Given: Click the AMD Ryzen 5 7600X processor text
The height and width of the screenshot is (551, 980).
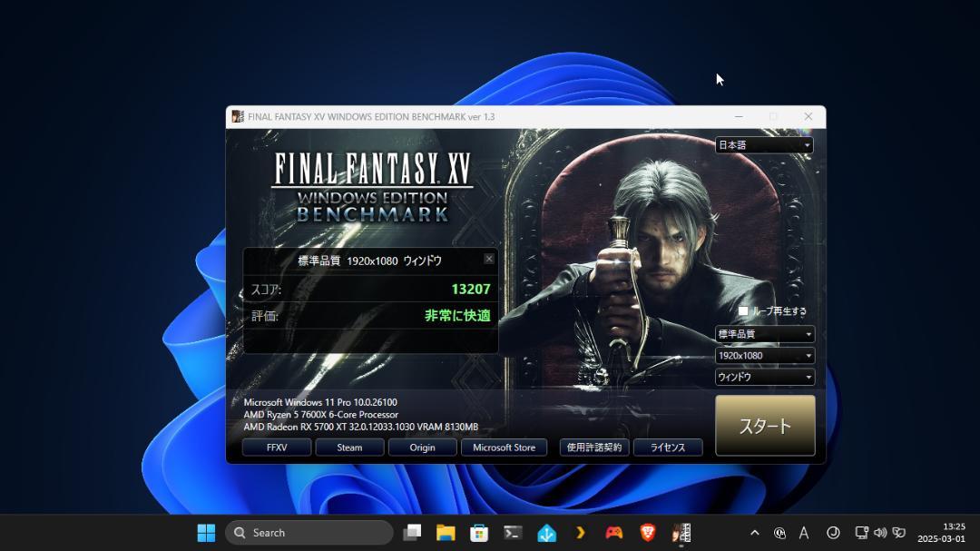Looking at the screenshot, I should [320, 415].
